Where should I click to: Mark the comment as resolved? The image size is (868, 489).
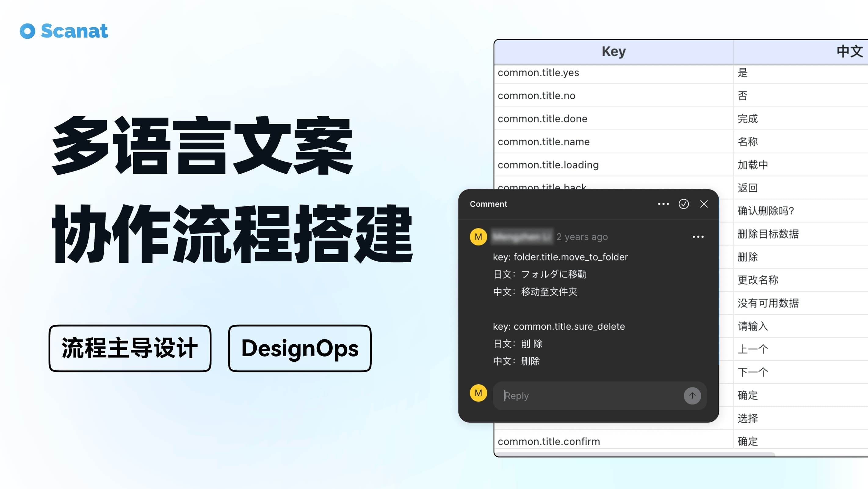coord(683,204)
